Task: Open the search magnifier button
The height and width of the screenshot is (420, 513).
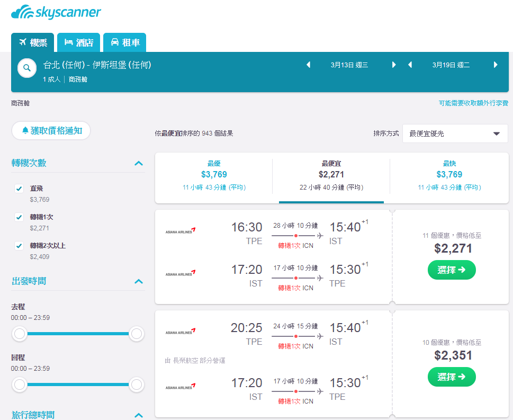Action: (27, 68)
